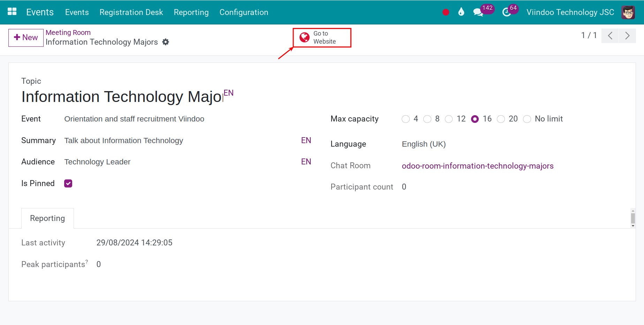The height and width of the screenshot is (325, 644).
Task: Click the Last activity date 29/08/2024 14:29:05
Action: pos(134,243)
